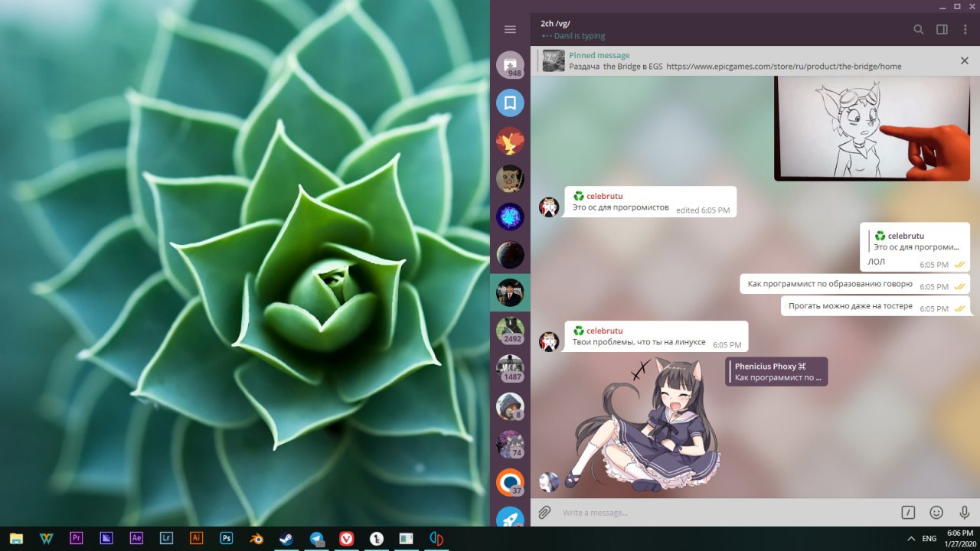Open the chat with 2492 unread messages

(510, 331)
